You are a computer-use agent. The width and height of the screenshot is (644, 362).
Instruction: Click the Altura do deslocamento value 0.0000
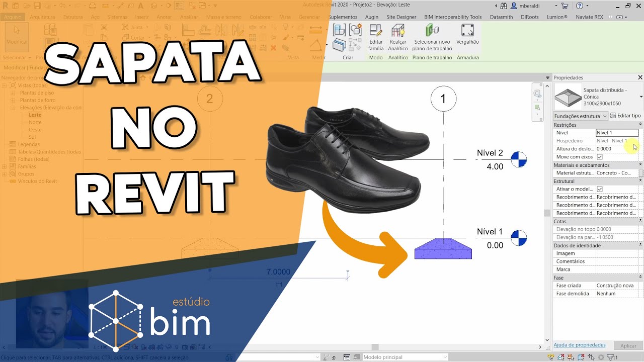pyautogui.click(x=617, y=149)
